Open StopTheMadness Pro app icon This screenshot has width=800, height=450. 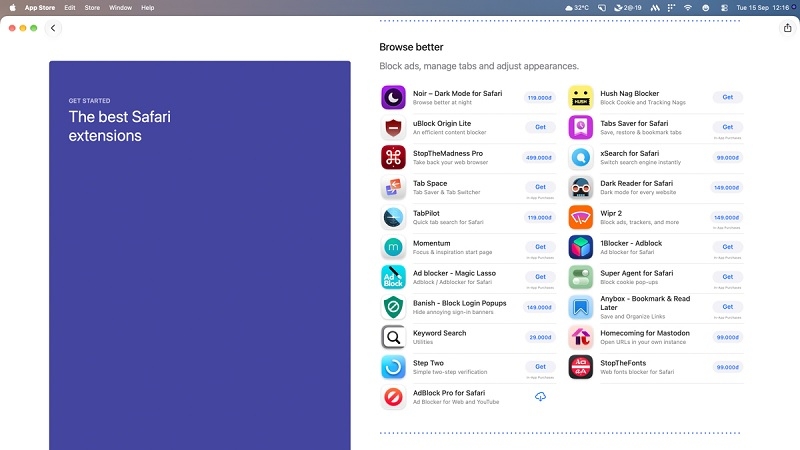coord(393,157)
